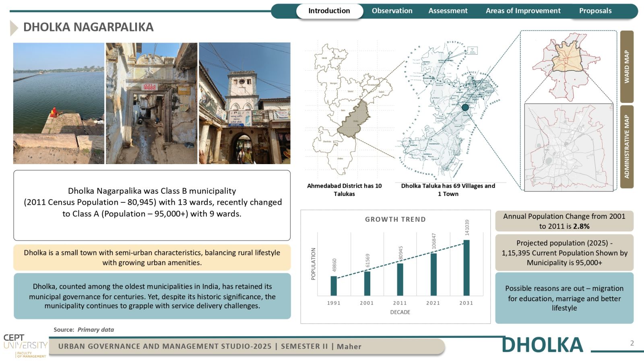This screenshot has width=644, height=362.
Task: Click the WARD MAP side label
Action: (627, 66)
